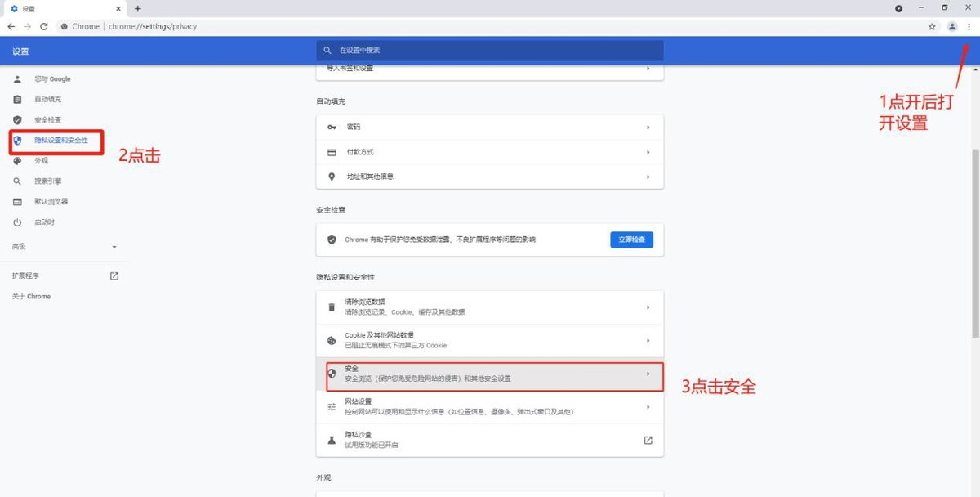Expand the 清除浏览数据 row arrow
980x497 pixels.
648,307
